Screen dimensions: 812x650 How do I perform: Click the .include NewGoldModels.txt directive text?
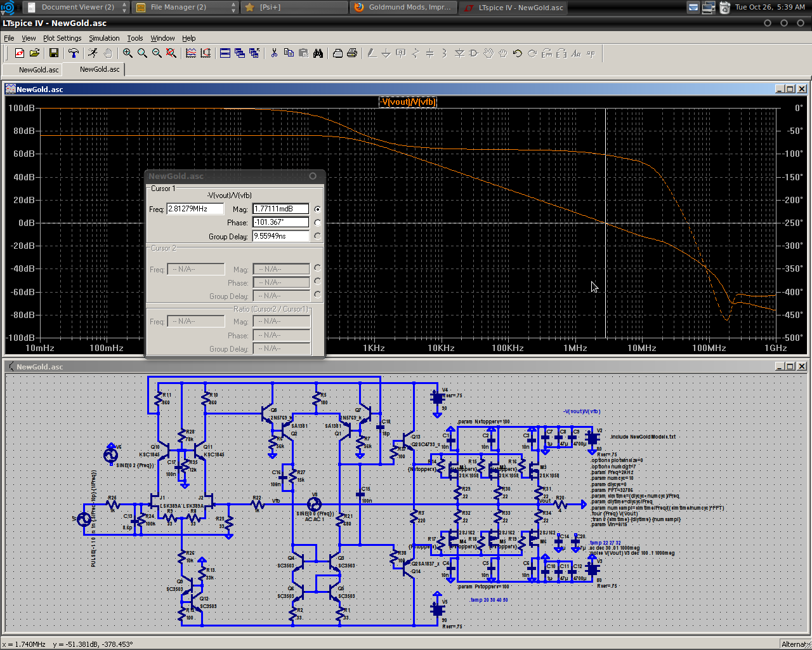(x=643, y=437)
